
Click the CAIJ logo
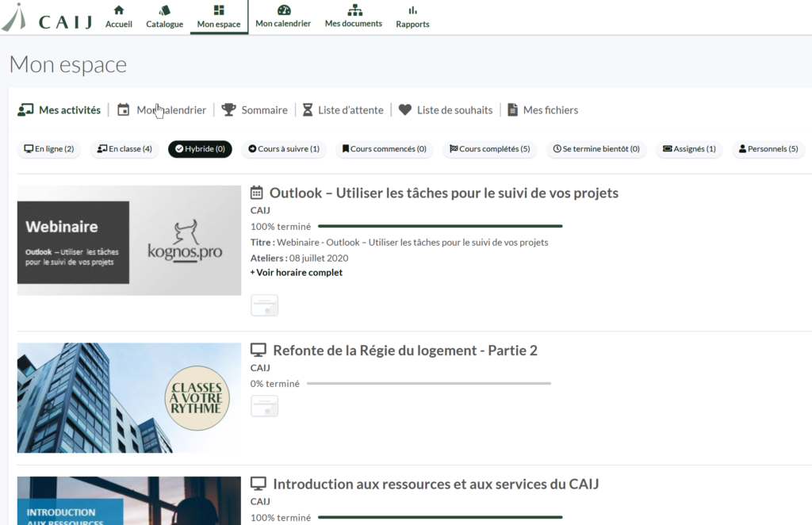[x=48, y=19]
